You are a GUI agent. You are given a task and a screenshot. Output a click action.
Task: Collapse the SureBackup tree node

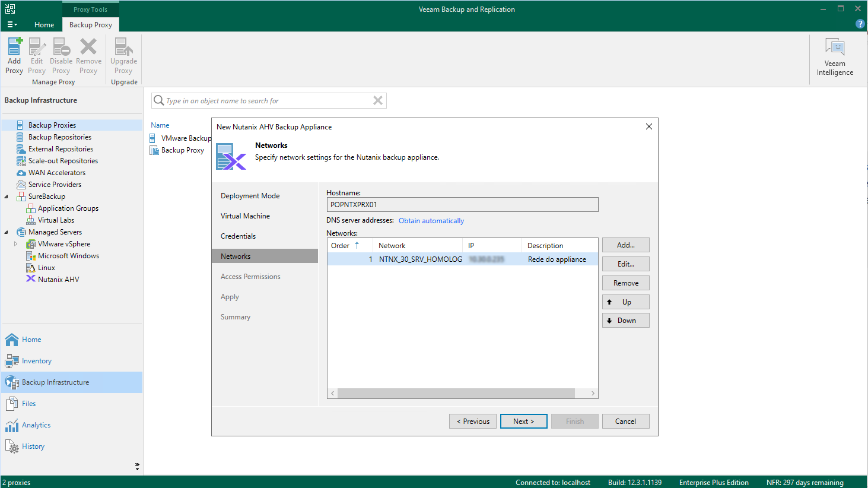pos(7,197)
